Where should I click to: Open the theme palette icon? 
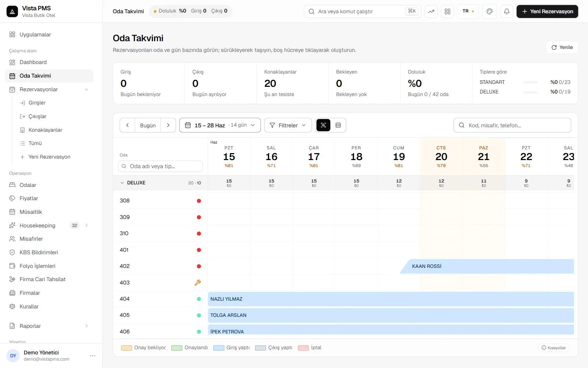490,11
